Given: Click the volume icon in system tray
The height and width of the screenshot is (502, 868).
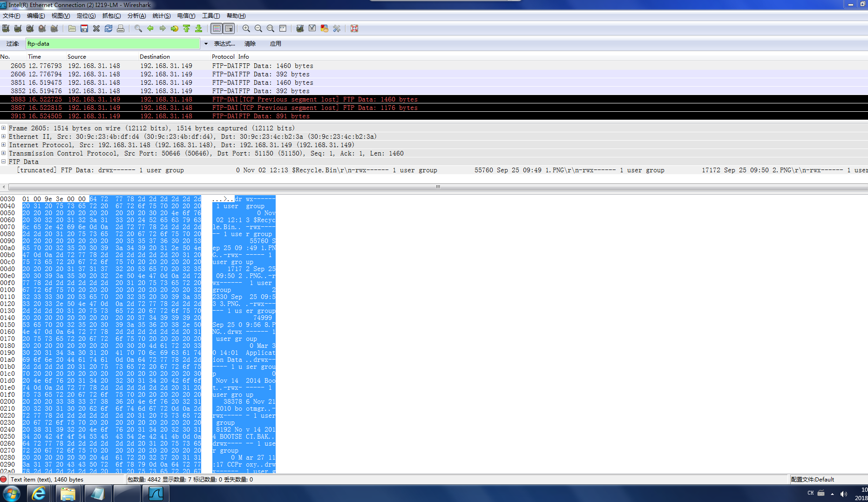Looking at the screenshot, I should tap(843, 494).
